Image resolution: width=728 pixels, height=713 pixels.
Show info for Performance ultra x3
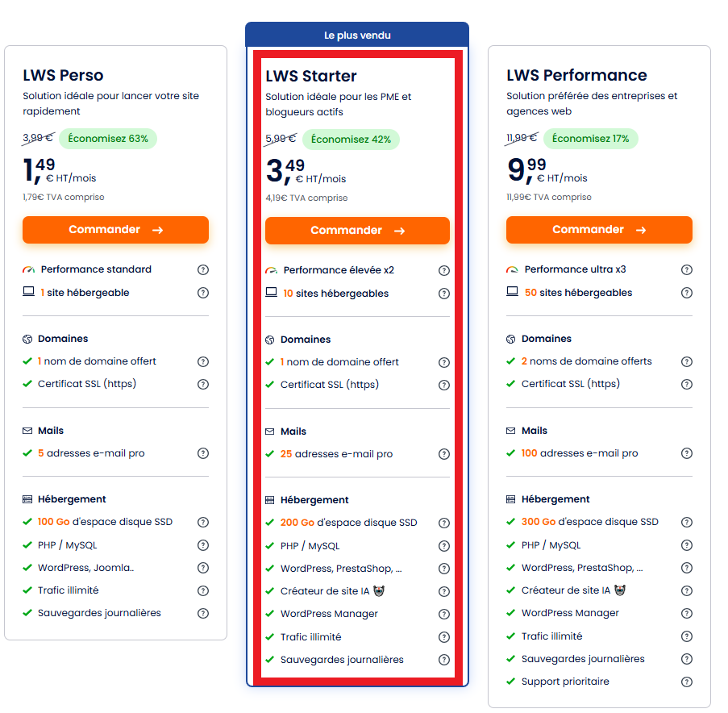[687, 269]
